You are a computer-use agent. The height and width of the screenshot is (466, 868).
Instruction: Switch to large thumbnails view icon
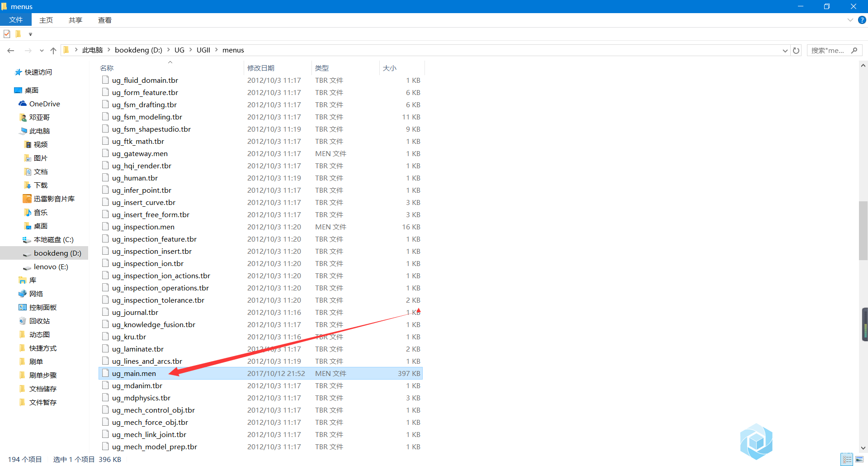[859, 459]
